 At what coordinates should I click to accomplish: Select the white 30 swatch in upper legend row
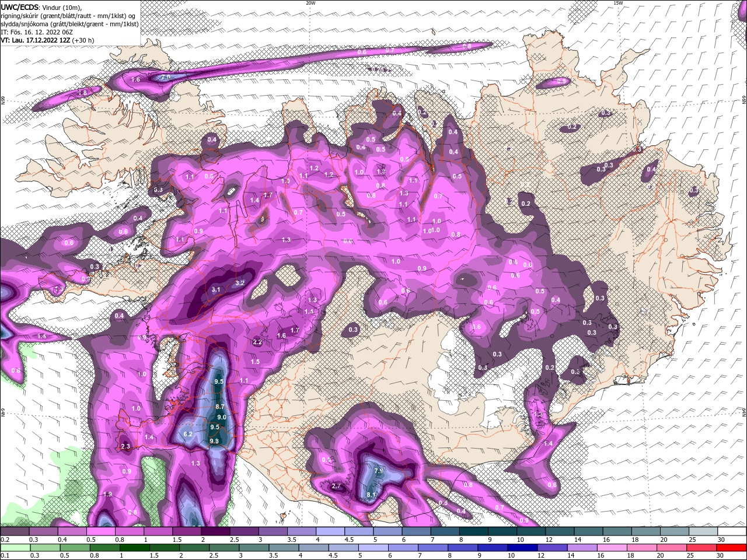pyautogui.click(x=732, y=531)
